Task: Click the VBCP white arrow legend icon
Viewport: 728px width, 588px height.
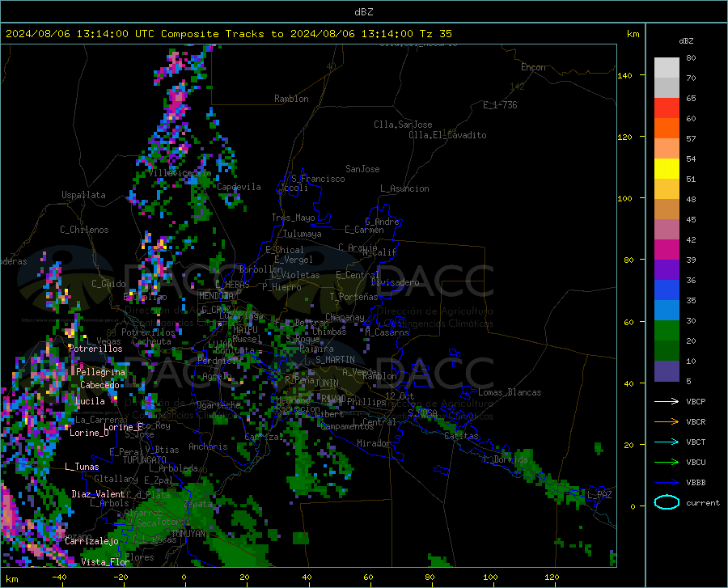Action: pos(667,401)
